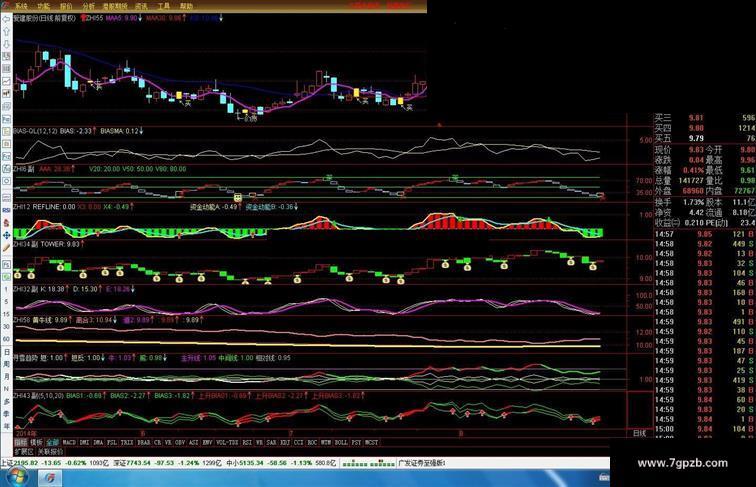Viewport: 756px width, 487px height.
Task: Click the down arrow in the left sidebar
Action: (x=6, y=44)
